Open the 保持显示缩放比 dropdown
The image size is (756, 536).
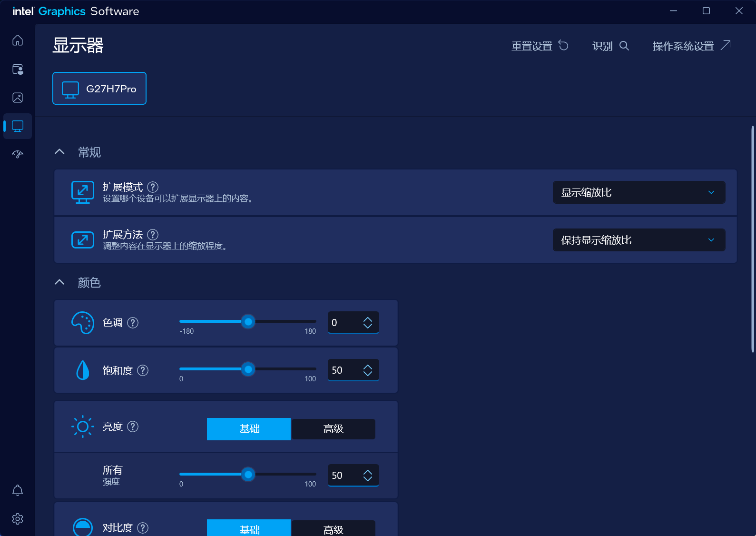click(639, 240)
